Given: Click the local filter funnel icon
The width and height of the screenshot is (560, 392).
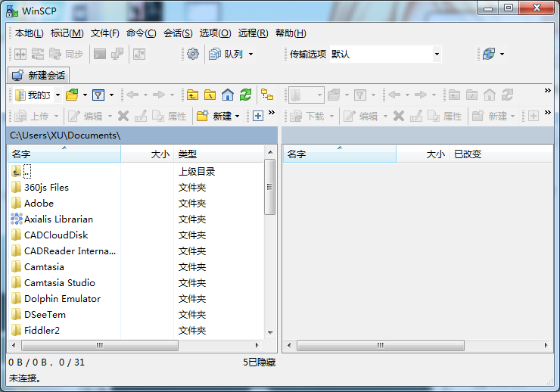Looking at the screenshot, I should pyautogui.click(x=98, y=95).
